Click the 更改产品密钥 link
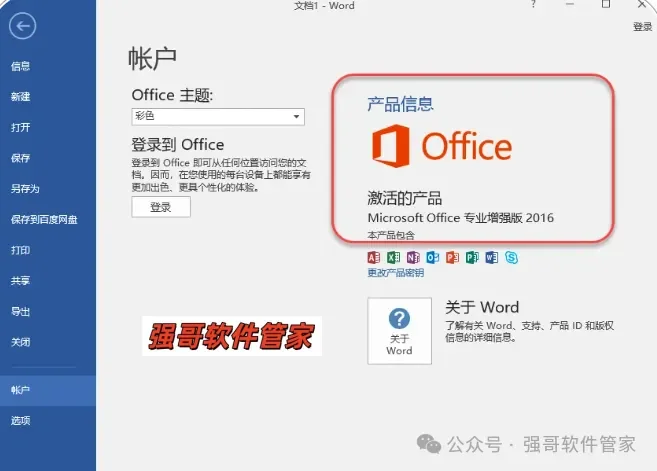Screen dimensions: 657x471 396,273
